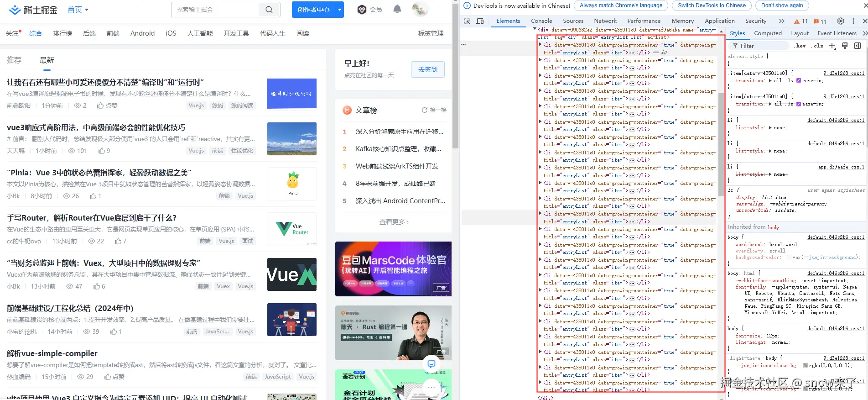Viewport: 868px width, 400px height.
Task: Show more DevTools tabs with chevron
Action: (x=782, y=21)
